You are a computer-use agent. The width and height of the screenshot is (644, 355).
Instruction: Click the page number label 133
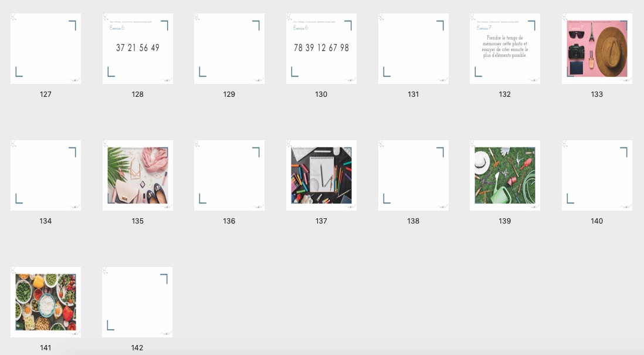(596, 94)
